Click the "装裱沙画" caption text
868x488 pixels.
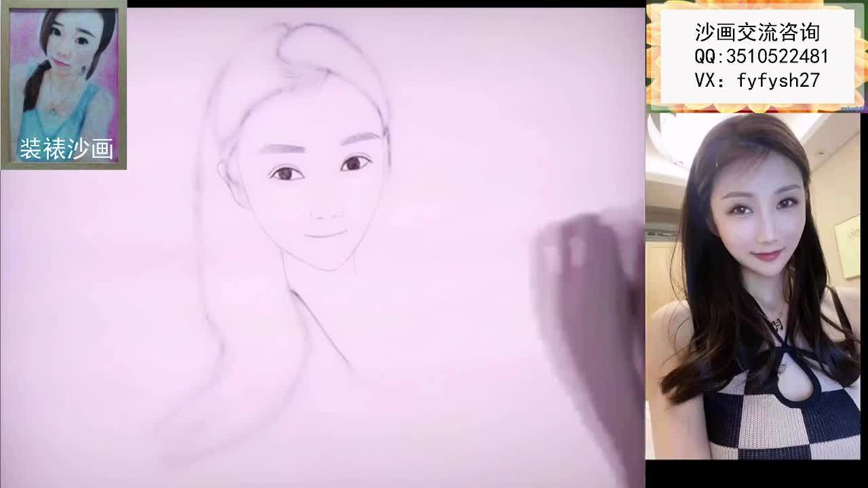[66, 148]
